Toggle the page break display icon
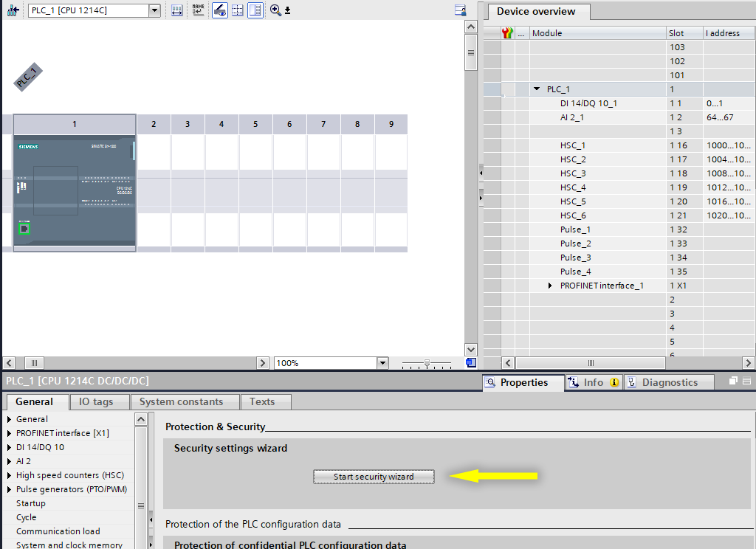The width and height of the screenshot is (756, 549). (x=237, y=10)
